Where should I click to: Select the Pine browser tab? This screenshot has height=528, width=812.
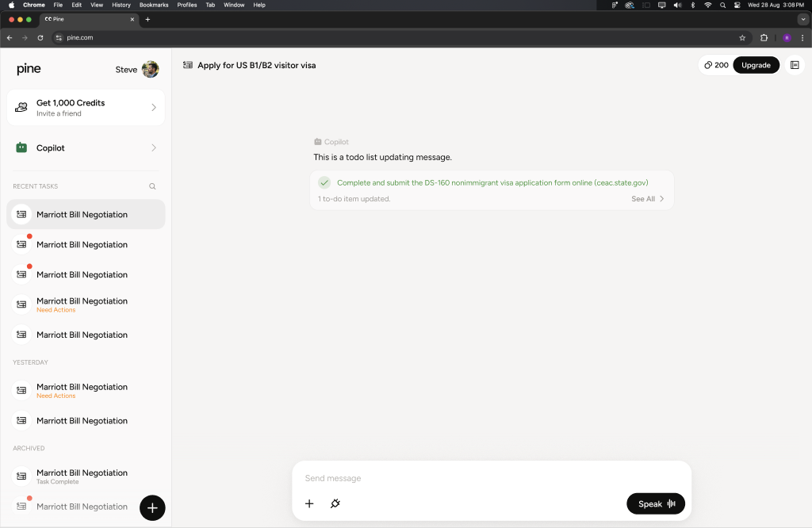(88, 19)
